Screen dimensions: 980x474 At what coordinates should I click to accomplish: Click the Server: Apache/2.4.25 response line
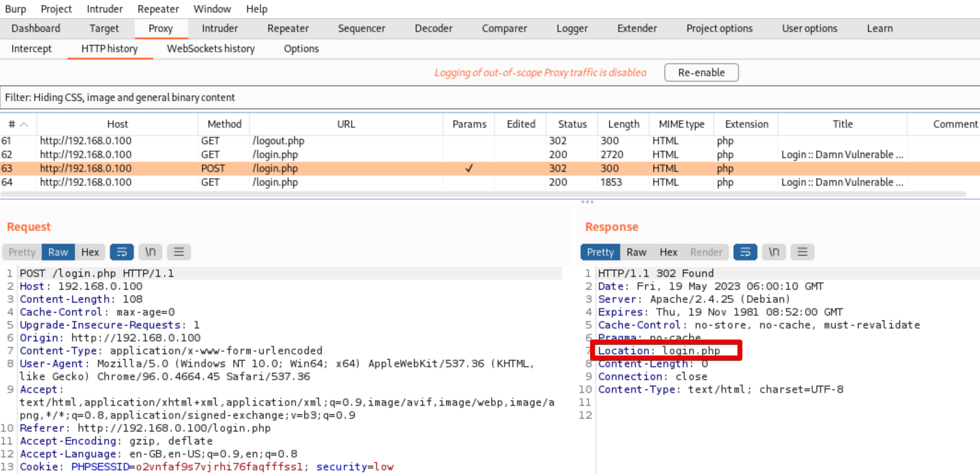click(x=694, y=299)
